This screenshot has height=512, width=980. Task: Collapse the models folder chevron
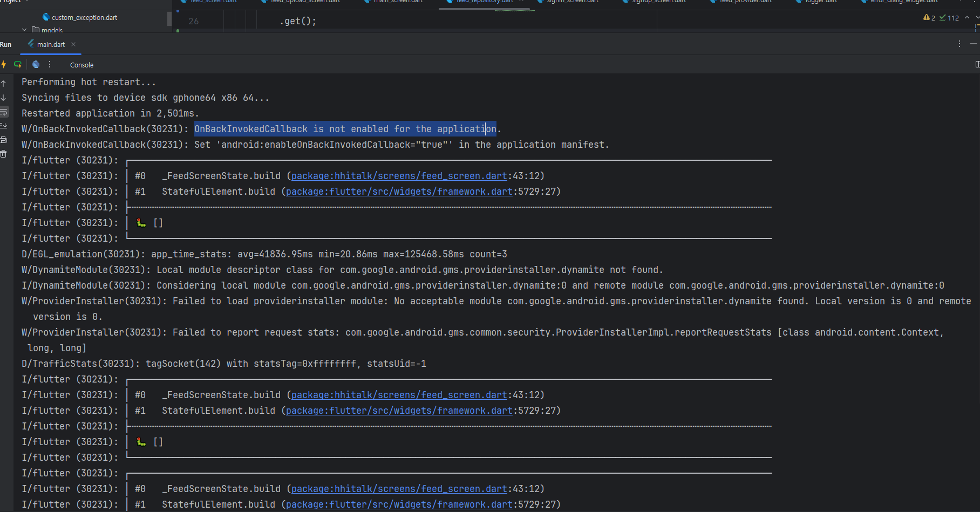point(24,30)
